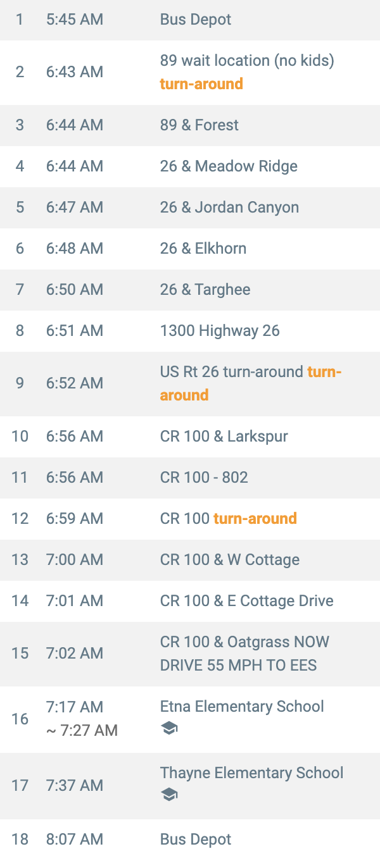Click the CR 100 - 802 stop
380x868 pixels.
coord(204,478)
